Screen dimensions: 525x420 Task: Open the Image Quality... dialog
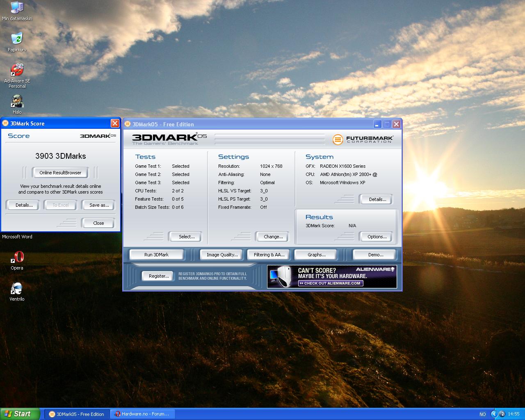click(222, 255)
